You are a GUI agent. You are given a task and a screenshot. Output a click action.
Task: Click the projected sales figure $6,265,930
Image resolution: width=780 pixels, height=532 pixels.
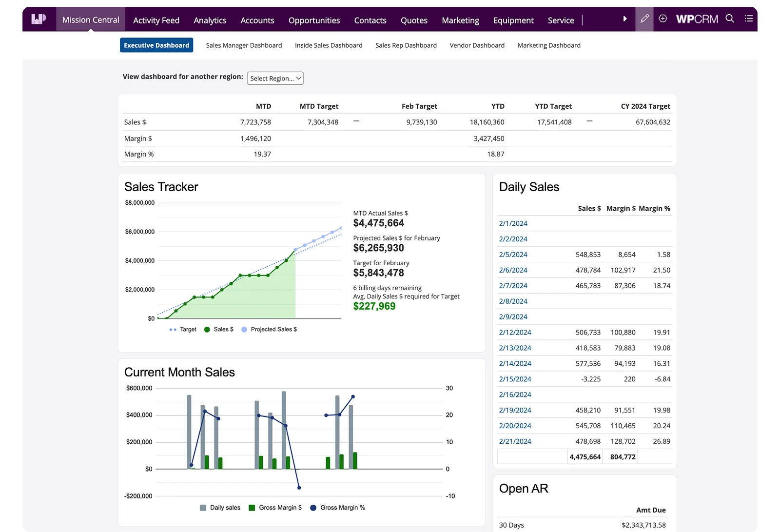379,248
